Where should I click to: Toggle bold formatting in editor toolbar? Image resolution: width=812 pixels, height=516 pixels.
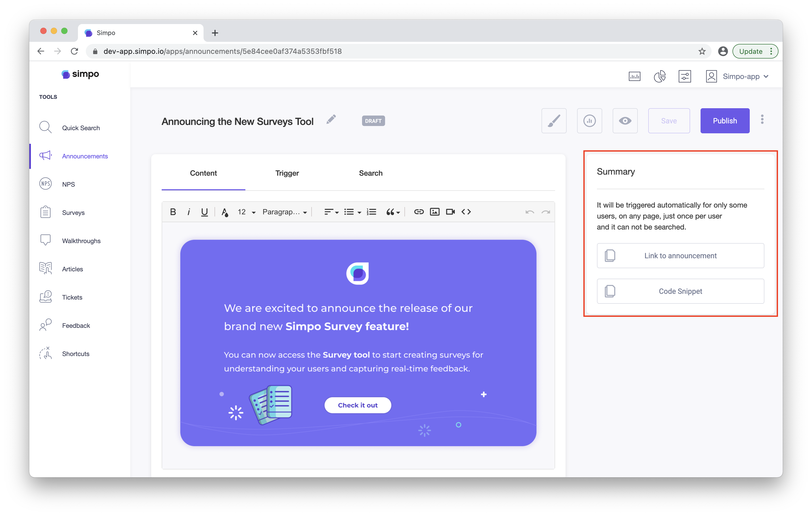[173, 212]
